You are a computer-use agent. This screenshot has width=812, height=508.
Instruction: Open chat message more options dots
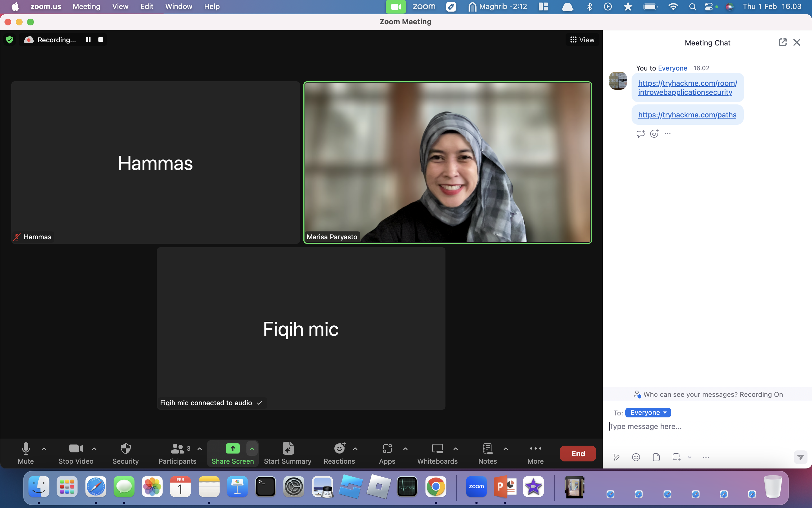668,134
